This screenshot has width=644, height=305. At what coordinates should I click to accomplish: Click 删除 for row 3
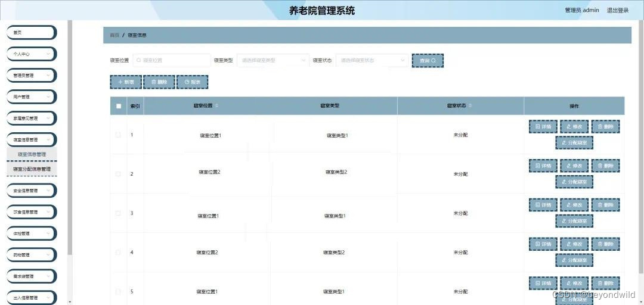coord(605,204)
